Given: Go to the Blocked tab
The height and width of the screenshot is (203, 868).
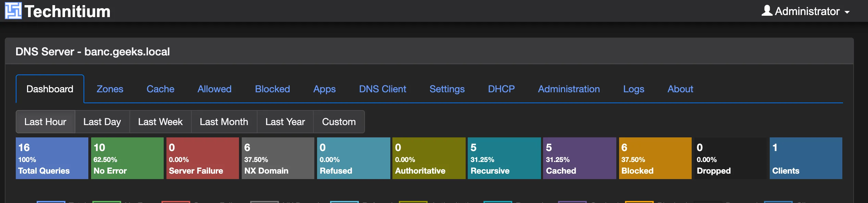Looking at the screenshot, I should click(x=273, y=89).
